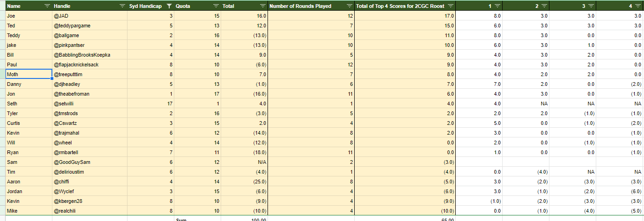The width and height of the screenshot is (644, 221).
Task: Open the Name column filter icon
Action: pyautogui.click(x=47, y=6)
